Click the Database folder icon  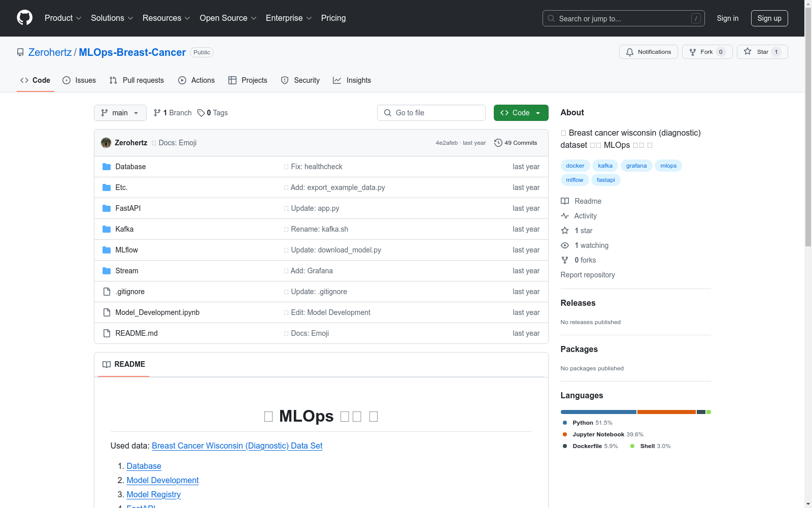pyautogui.click(x=107, y=167)
